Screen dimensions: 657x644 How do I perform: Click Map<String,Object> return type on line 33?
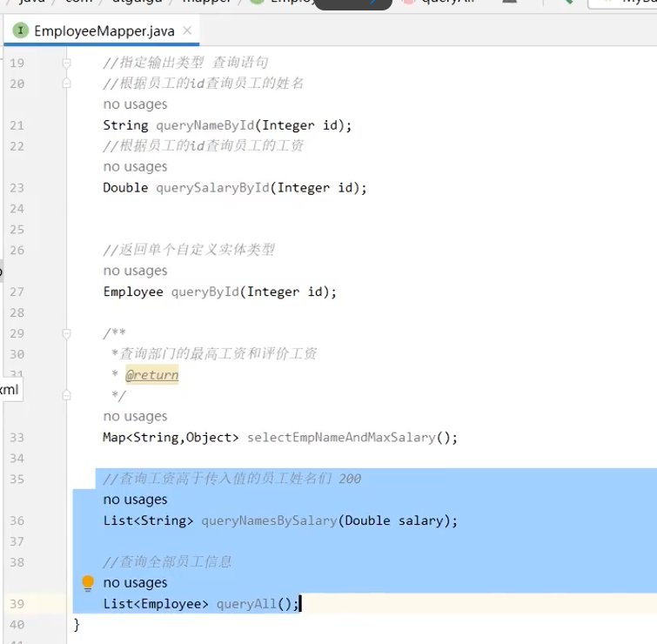(x=171, y=438)
